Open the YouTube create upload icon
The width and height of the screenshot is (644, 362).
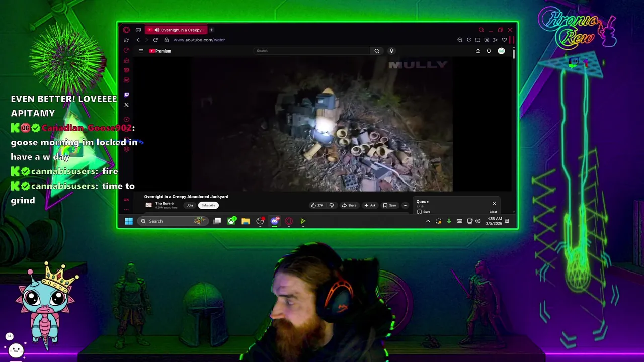tap(478, 51)
